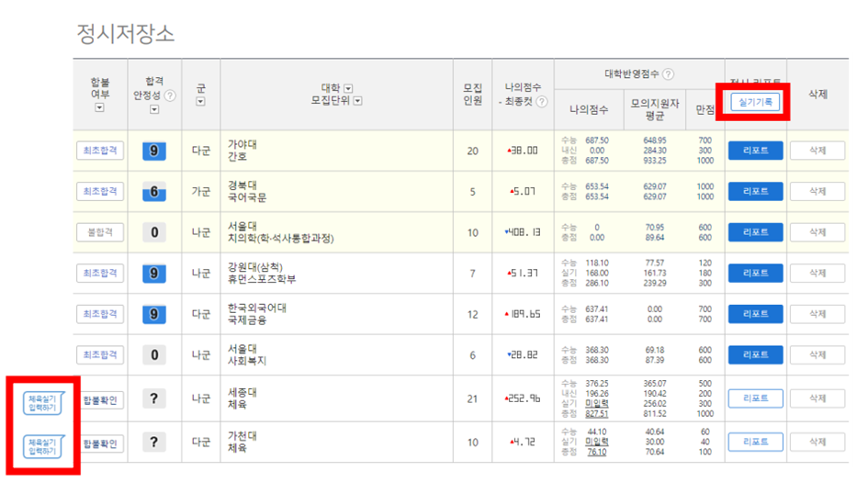Select the 강원대(삼척) 휴먼스포츠학부 cell
868x482 pixels.
click(x=336, y=274)
